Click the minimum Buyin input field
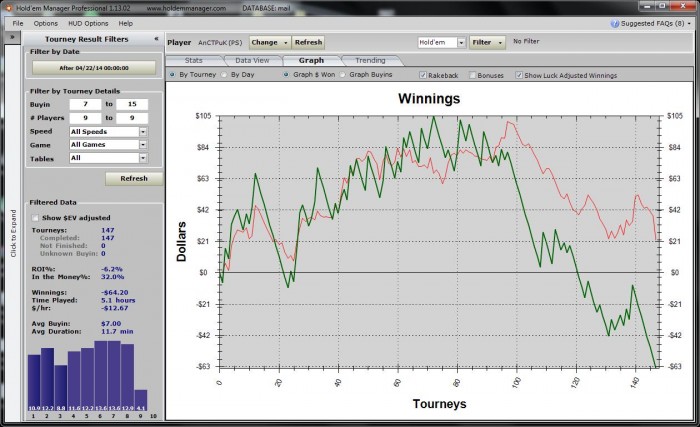 point(85,104)
